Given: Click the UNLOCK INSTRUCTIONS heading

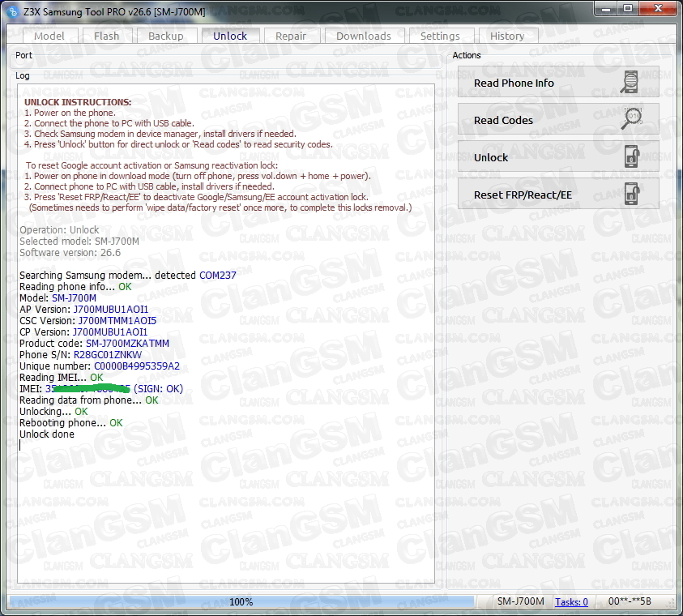Looking at the screenshot, I should 78,102.
